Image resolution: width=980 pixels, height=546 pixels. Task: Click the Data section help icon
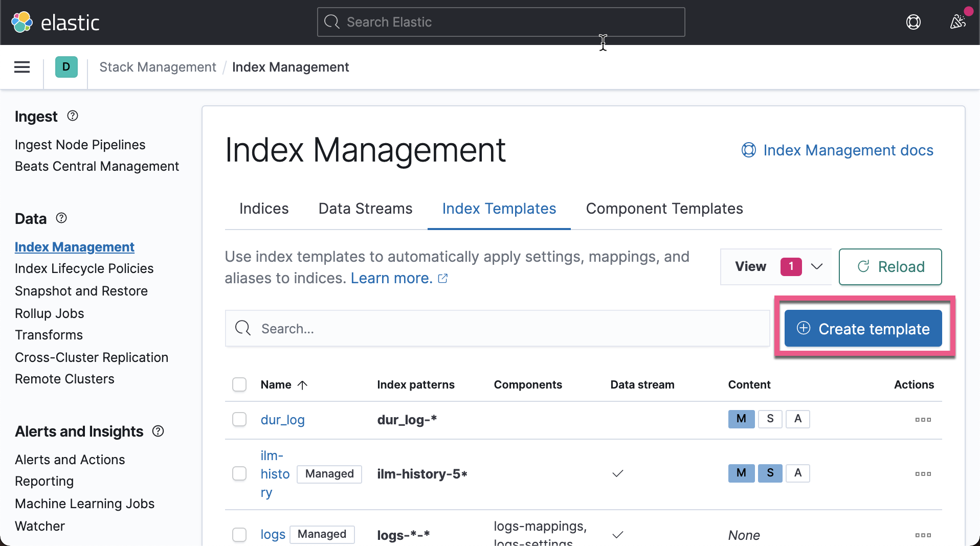[x=60, y=218]
